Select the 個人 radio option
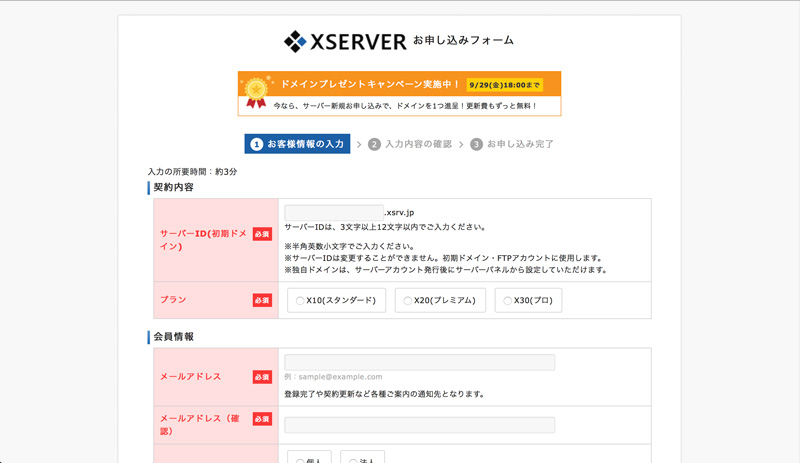 pos(309,457)
